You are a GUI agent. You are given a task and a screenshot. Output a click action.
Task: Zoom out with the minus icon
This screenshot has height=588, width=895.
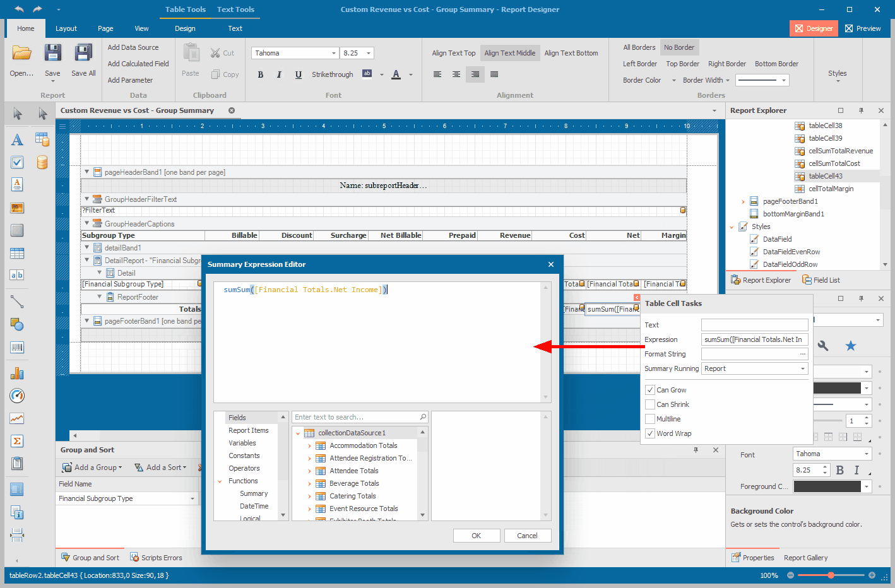click(790, 575)
